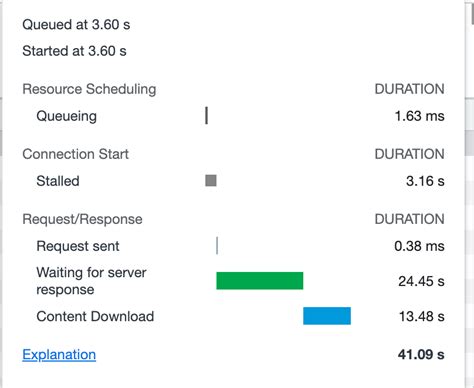
Task: Select the Queued at 3.60 s text
Action: [x=76, y=25]
